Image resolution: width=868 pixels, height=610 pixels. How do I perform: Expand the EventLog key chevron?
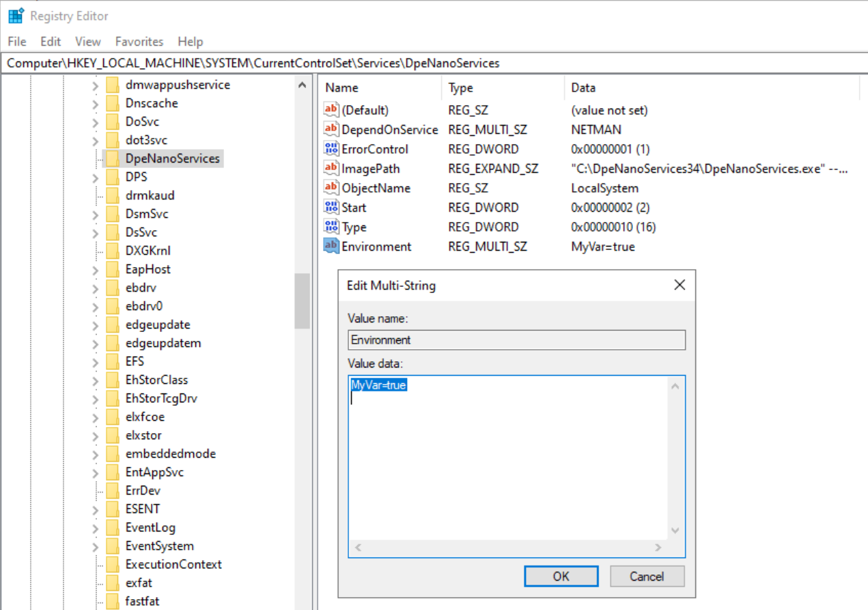pos(95,528)
